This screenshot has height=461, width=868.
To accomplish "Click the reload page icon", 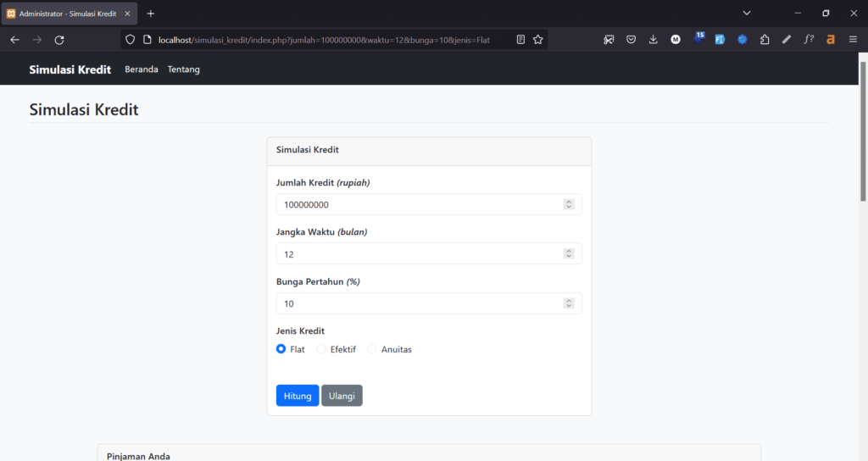I will point(59,40).
